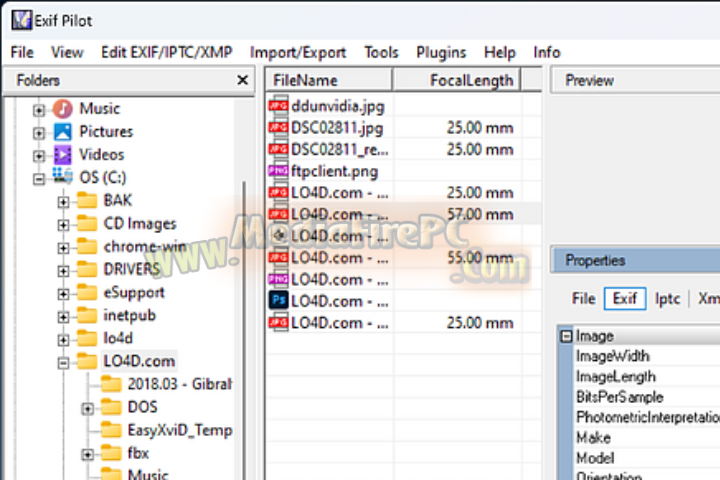Expand the Videos folder node
Image resolution: width=720 pixels, height=480 pixels.
pos(39,156)
